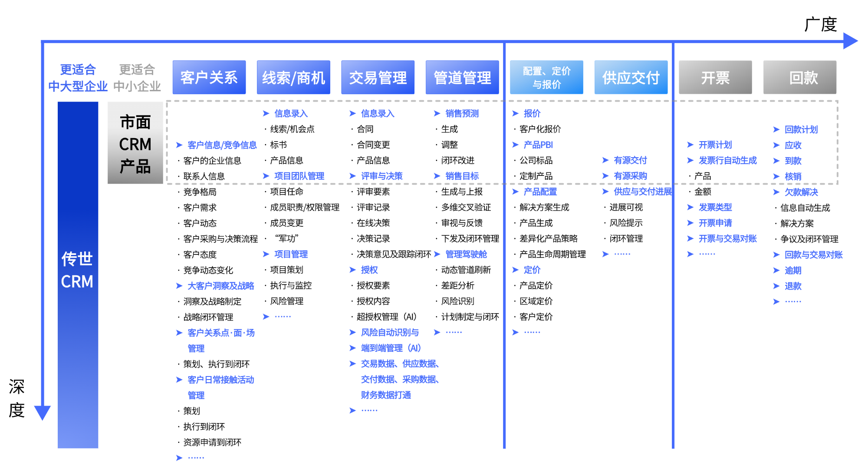Click the vertical 传世CRM blue bar
868x469 pixels.
pyautogui.click(x=78, y=275)
